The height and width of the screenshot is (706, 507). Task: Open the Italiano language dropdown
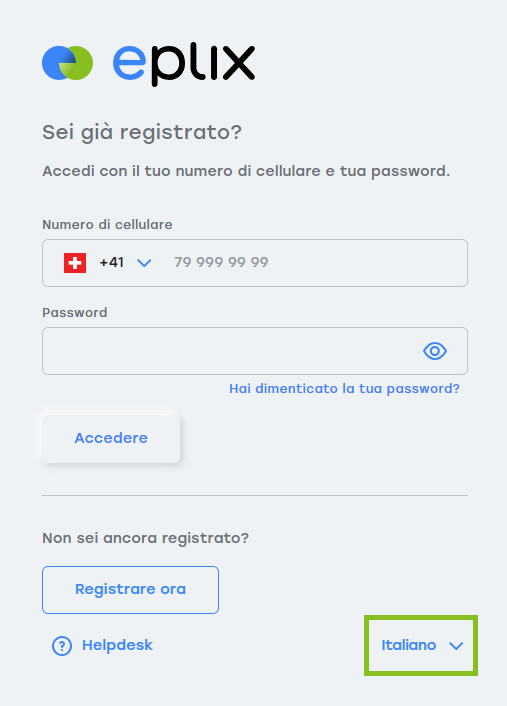pos(421,646)
